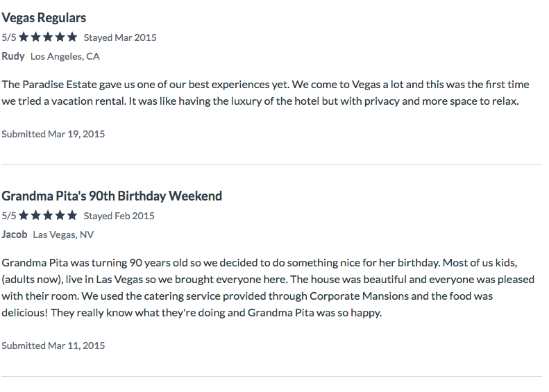
Task: Click the Paradise Estate review paragraph
Action: click(265, 93)
